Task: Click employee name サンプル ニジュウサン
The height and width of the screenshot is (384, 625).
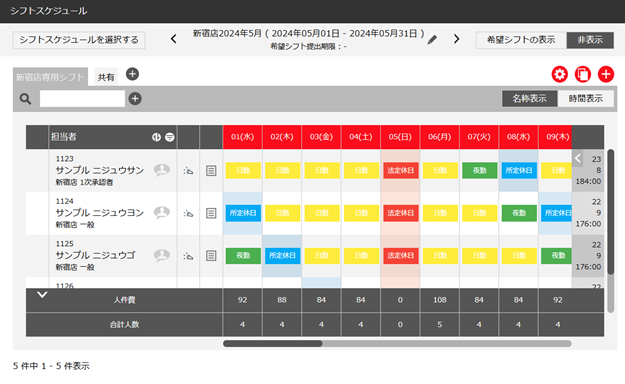Action: (99, 170)
